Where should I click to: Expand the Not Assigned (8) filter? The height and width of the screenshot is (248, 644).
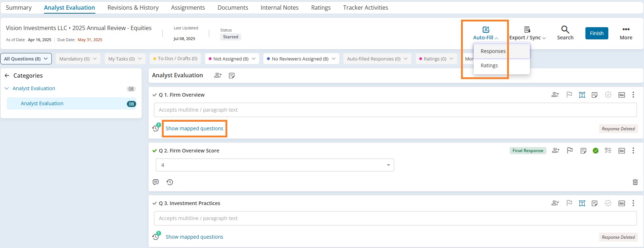[232, 59]
